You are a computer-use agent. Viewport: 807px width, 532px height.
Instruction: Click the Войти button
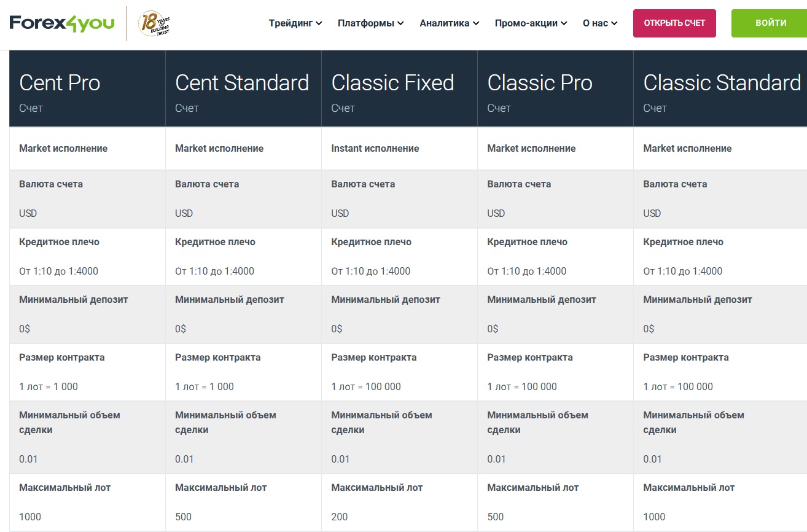(x=771, y=23)
